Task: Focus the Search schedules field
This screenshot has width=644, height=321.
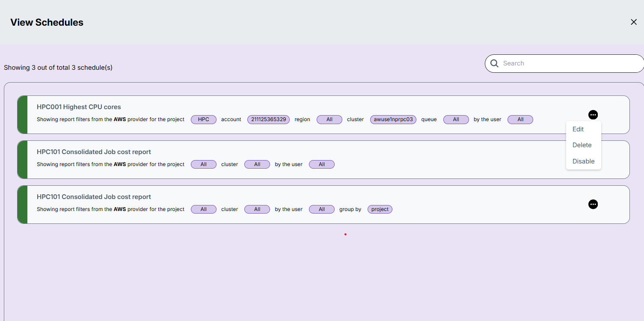Action: point(564,63)
